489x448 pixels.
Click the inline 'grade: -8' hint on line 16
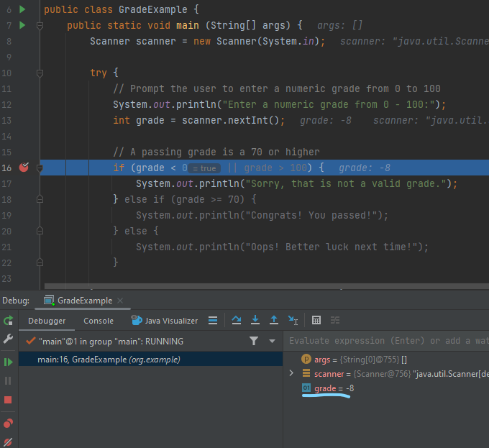click(x=365, y=168)
